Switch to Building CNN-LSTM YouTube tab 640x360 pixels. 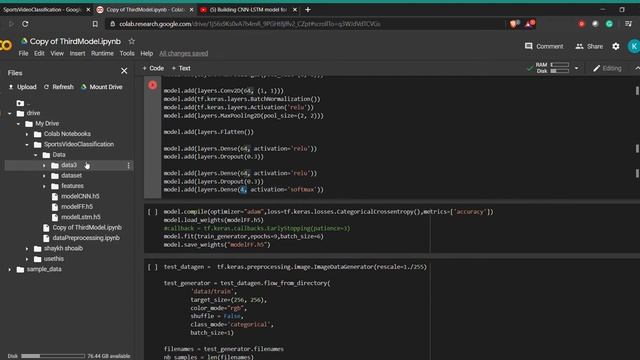[248, 9]
